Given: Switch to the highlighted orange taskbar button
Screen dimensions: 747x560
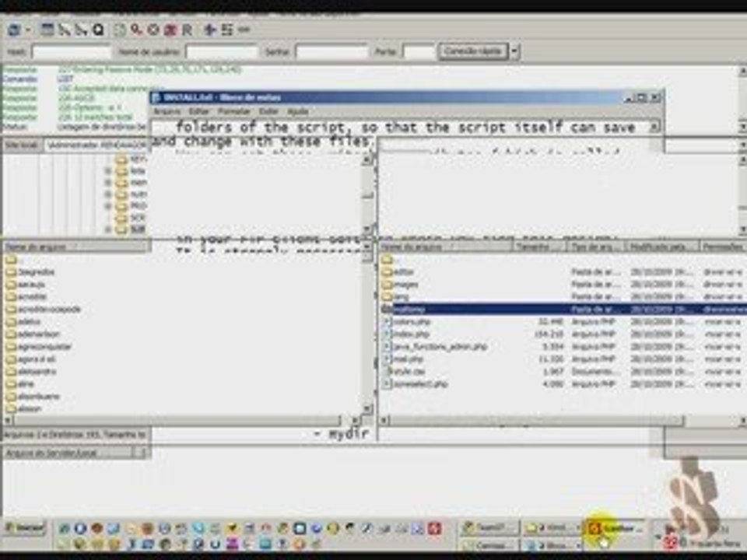Looking at the screenshot, I should (615, 527).
